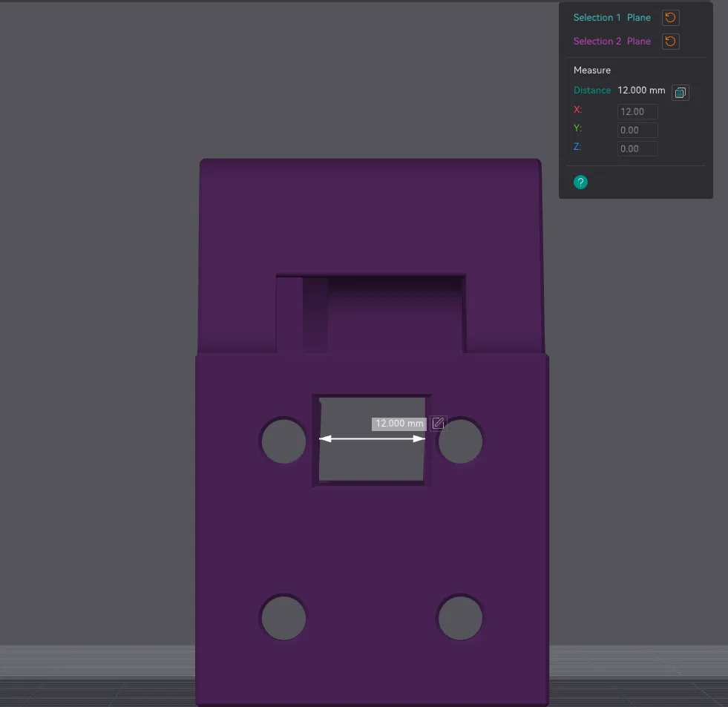728x707 pixels.
Task: Select the Selection 1 label
Action: 597,18
